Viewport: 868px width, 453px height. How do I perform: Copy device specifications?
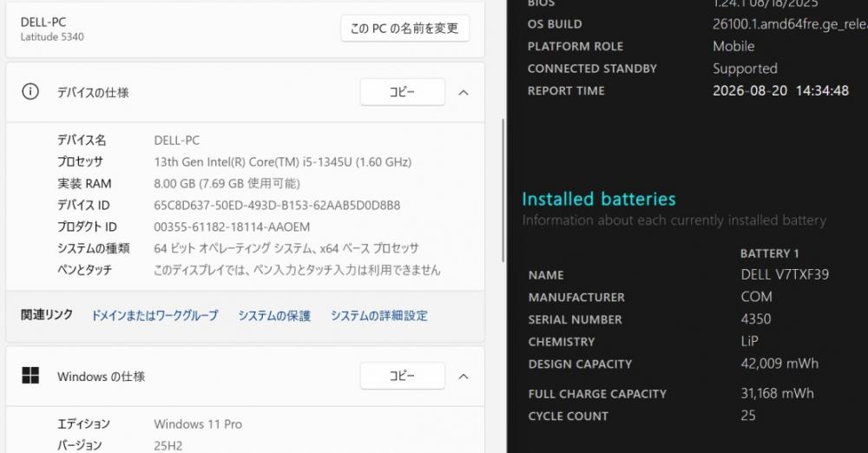click(403, 92)
